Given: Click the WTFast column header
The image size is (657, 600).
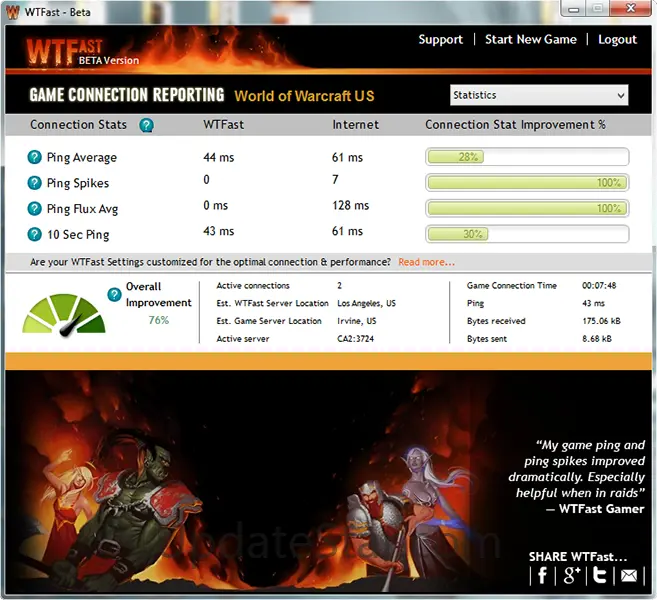Looking at the screenshot, I should coord(223,125).
